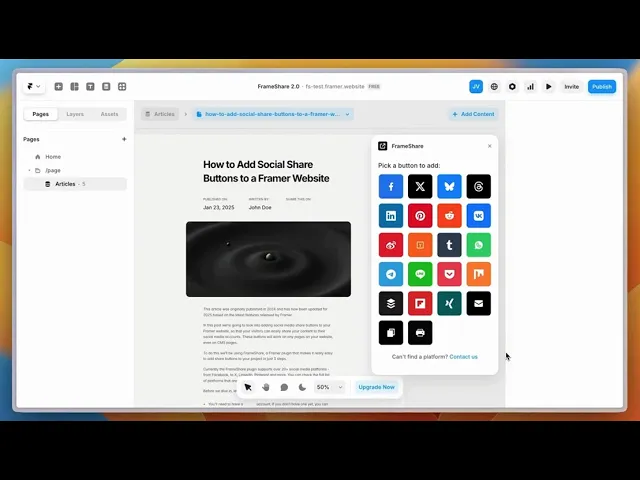This screenshot has height=480, width=640.
Task: Select the Text tool in top toolbar
Action: (x=90, y=87)
